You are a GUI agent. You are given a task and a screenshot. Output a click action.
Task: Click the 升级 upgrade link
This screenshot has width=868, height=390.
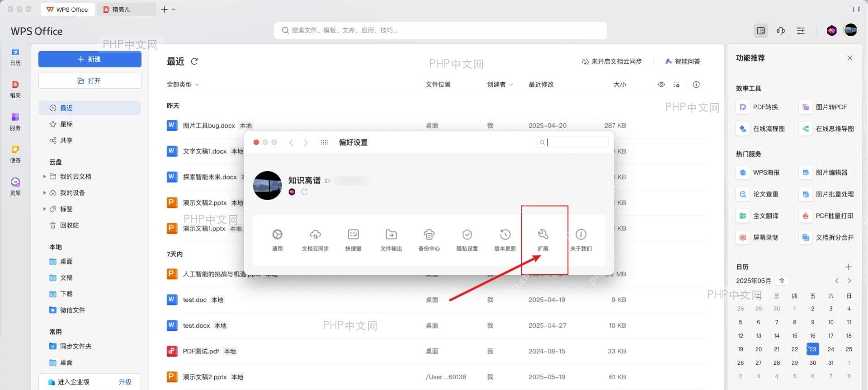125,382
